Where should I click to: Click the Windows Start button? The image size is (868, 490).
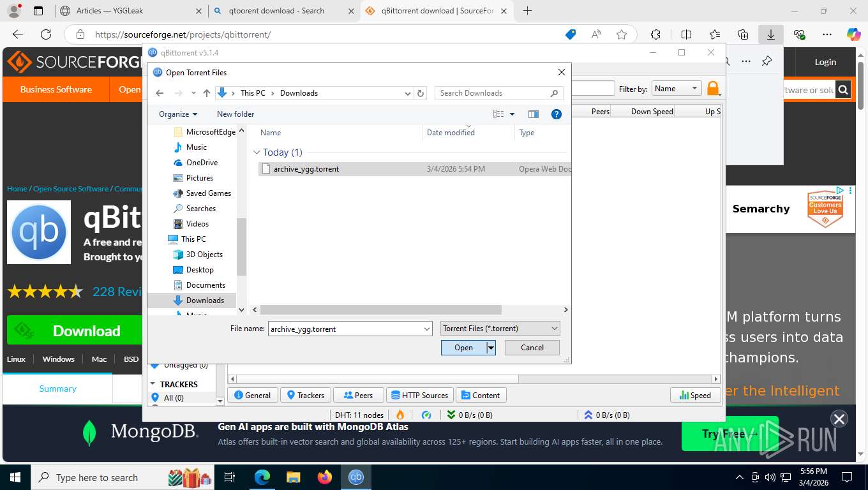15,477
